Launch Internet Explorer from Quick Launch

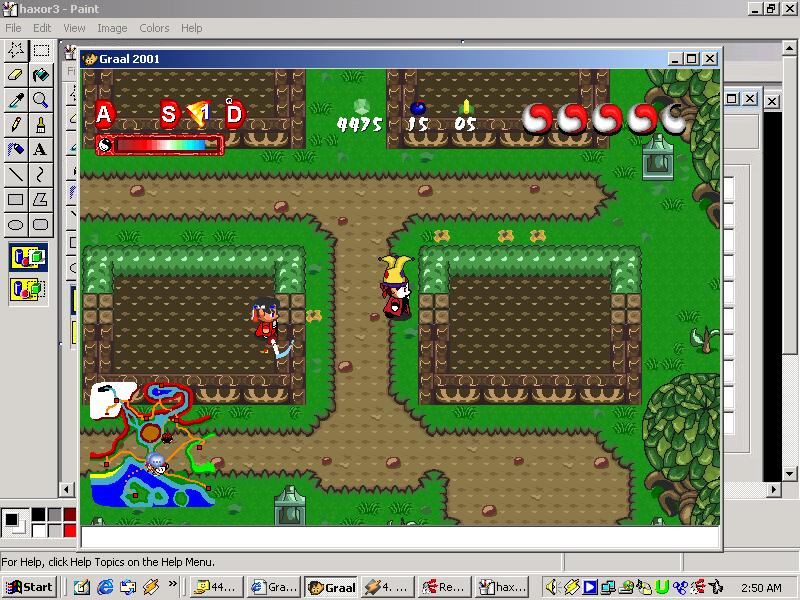point(105,587)
